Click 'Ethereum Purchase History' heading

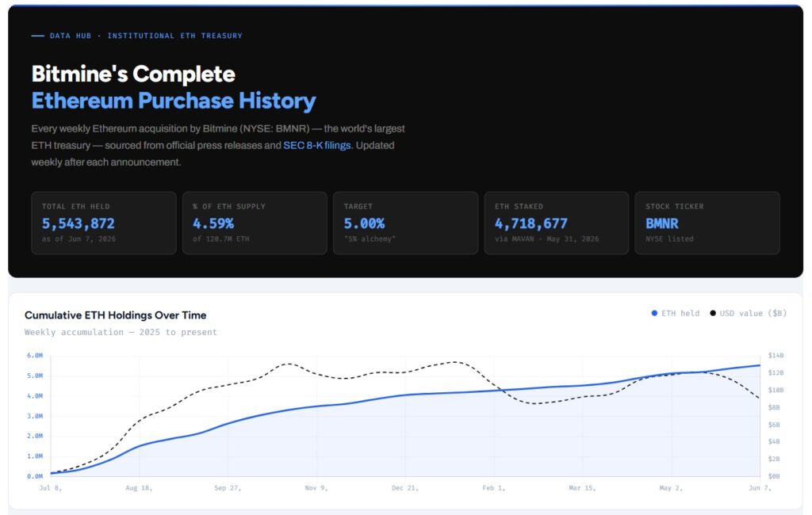[174, 101]
